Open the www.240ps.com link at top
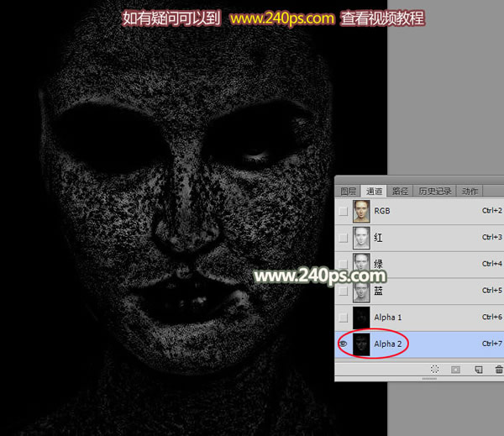 pyautogui.click(x=282, y=18)
